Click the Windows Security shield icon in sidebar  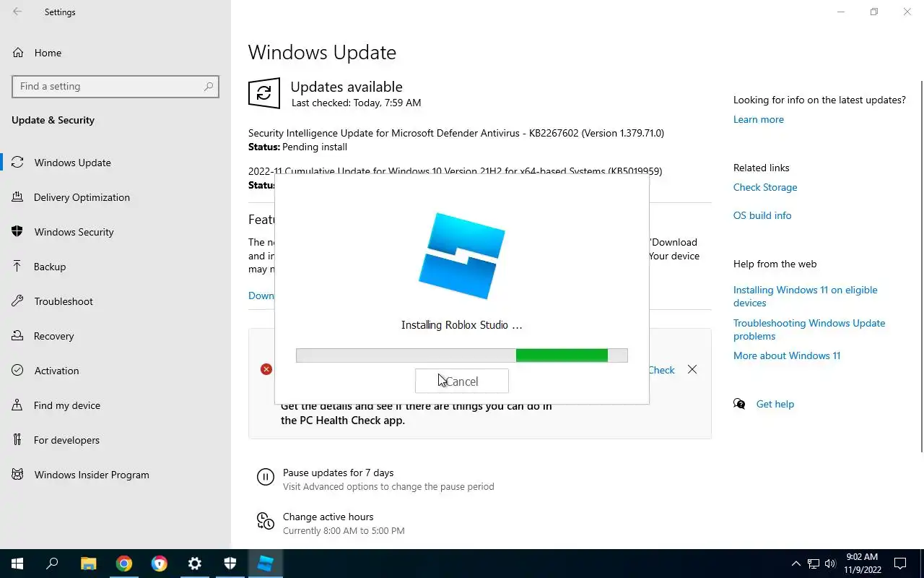[18, 232]
